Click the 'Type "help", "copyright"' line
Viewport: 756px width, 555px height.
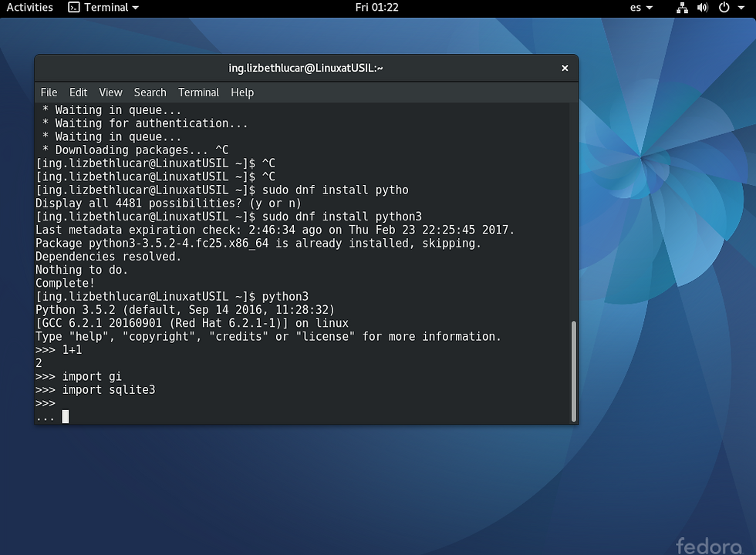pyautogui.click(x=268, y=336)
